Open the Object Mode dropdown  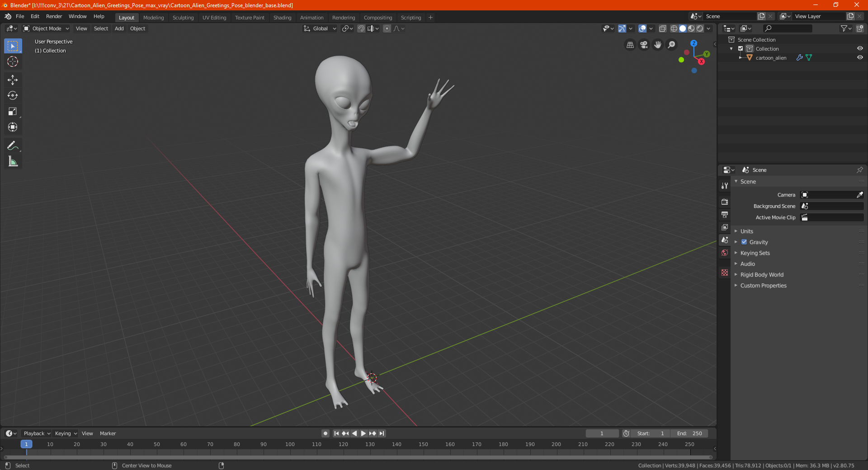46,28
